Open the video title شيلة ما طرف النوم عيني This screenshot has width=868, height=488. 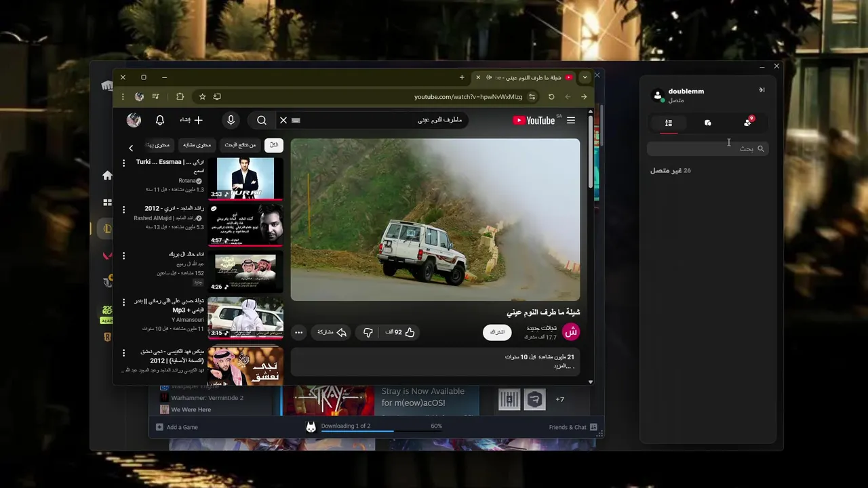point(543,312)
